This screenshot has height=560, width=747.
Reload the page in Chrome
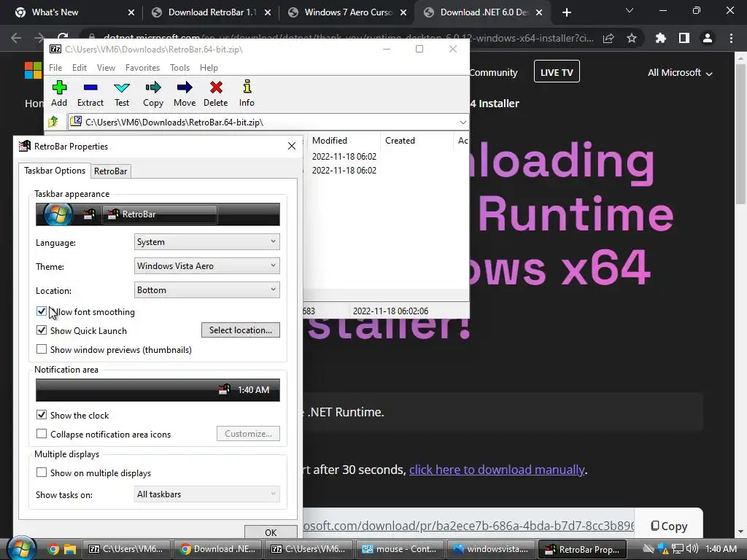63,36
